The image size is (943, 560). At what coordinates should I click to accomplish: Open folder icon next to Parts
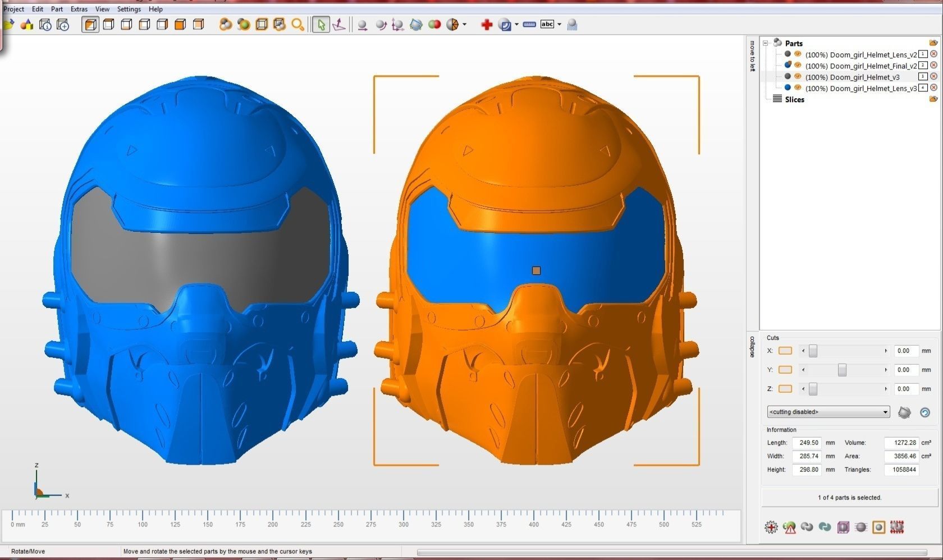click(933, 43)
